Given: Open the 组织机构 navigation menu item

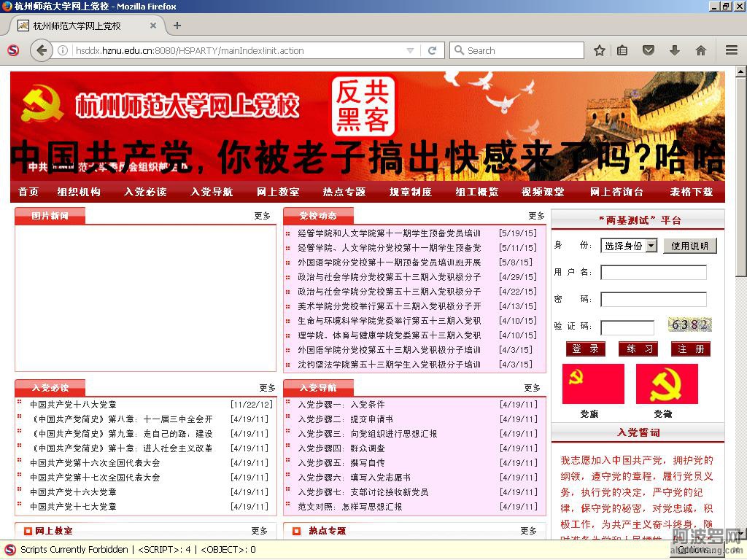Looking at the screenshot, I should tap(79, 192).
